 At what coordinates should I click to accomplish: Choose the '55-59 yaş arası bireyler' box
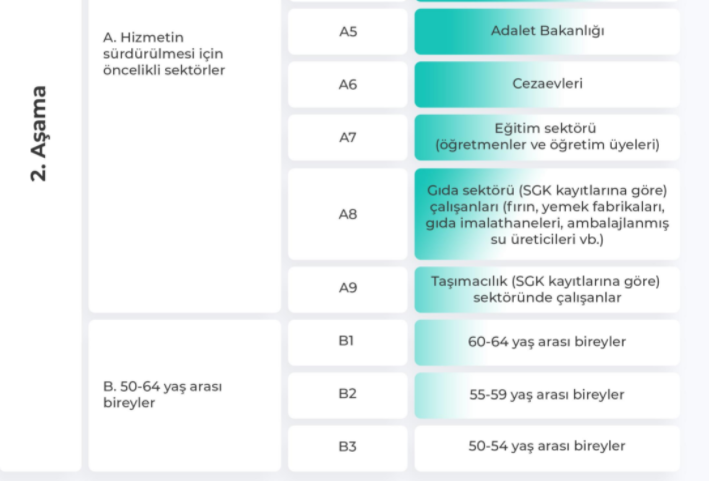(x=547, y=395)
